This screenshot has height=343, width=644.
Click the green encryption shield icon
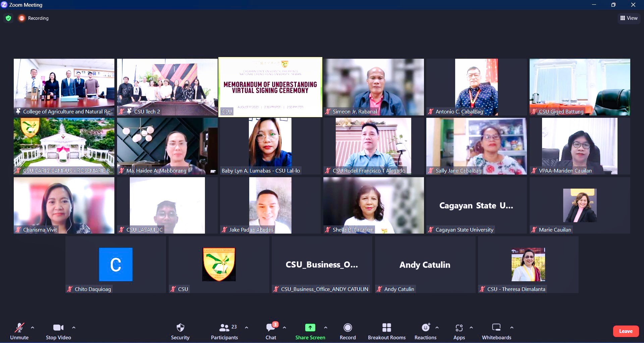pos(9,18)
